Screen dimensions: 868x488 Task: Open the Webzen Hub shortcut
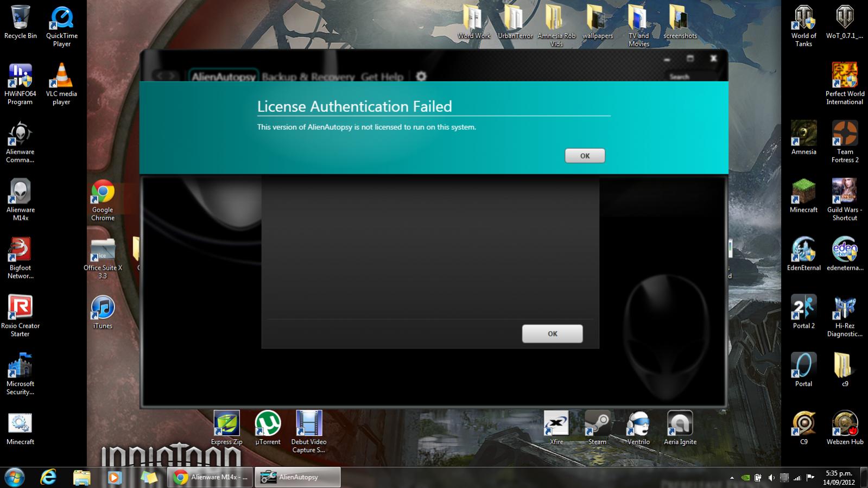tap(845, 429)
